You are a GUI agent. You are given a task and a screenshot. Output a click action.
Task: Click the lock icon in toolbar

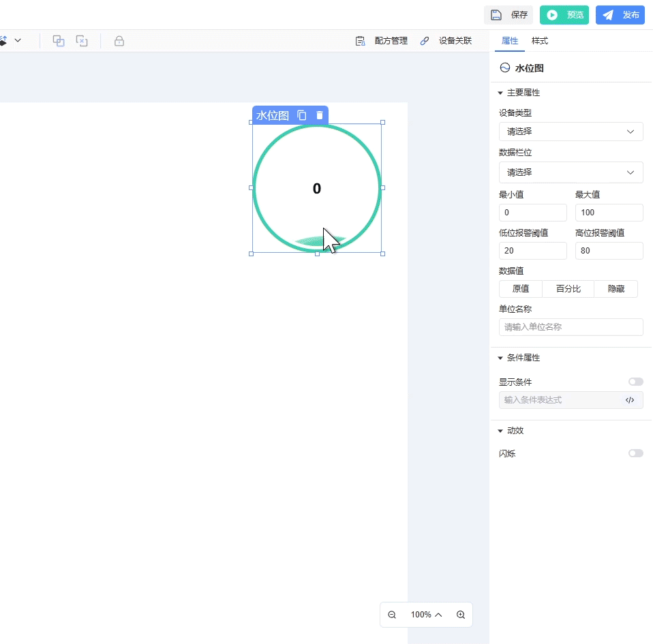coord(119,41)
